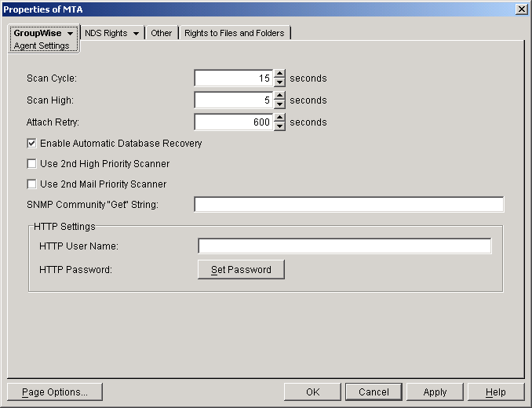Open Rights to Files and Folders tab
The image size is (532, 408).
[x=235, y=33]
